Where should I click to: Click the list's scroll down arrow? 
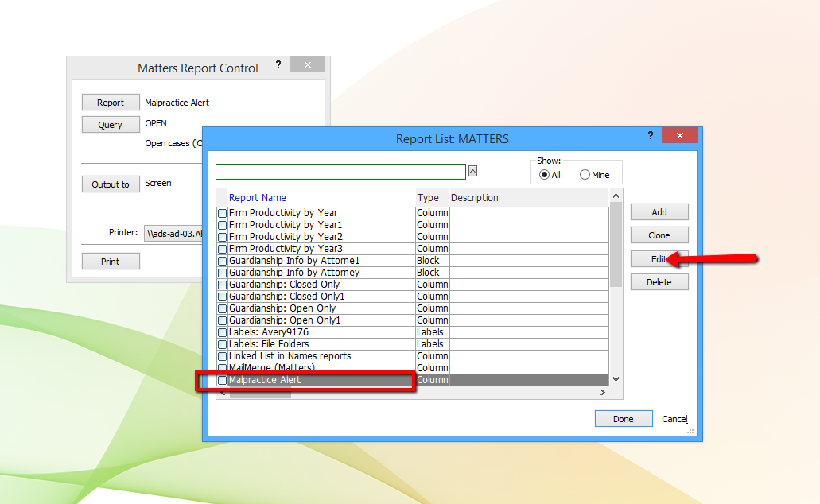(616, 379)
